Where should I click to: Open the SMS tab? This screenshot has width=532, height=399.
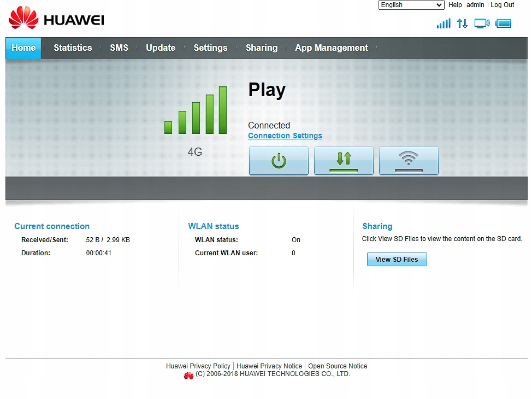[x=119, y=48]
